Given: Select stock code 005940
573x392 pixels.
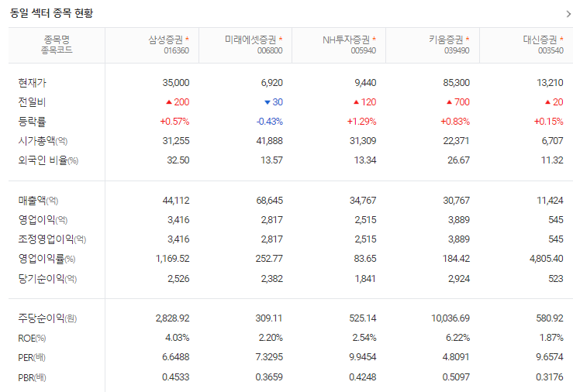Looking at the screenshot, I should [x=364, y=50].
